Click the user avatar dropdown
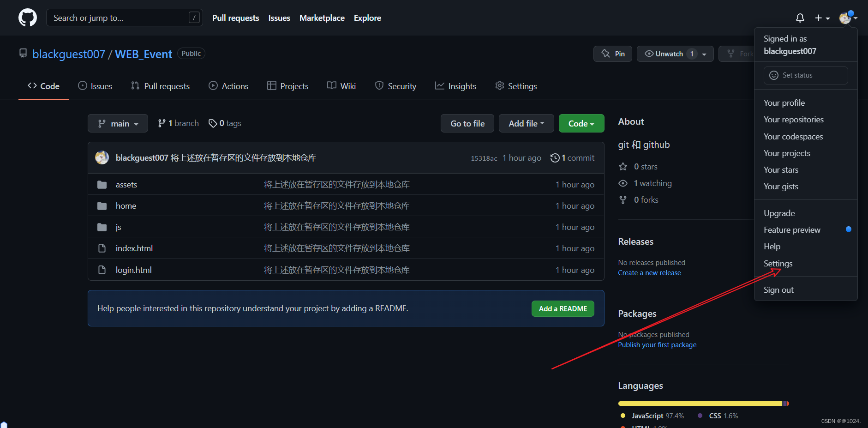The image size is (868, 428). (848, 18)
